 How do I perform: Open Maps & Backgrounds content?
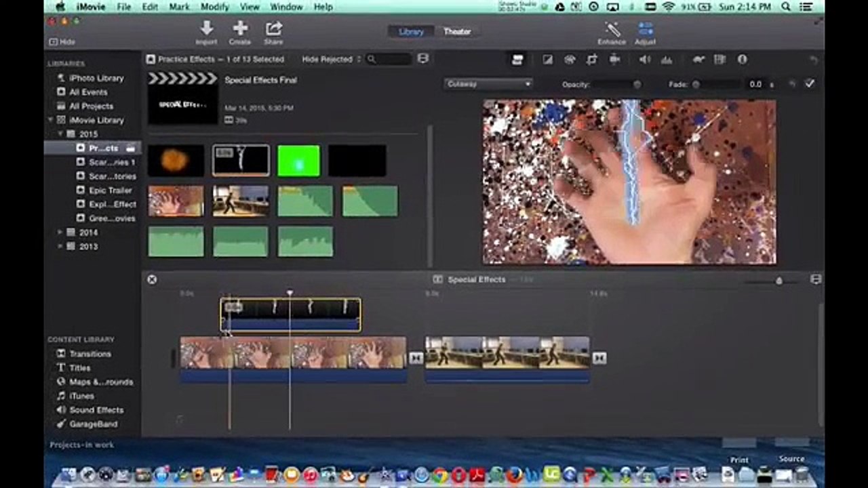click(x=95, y=382)
